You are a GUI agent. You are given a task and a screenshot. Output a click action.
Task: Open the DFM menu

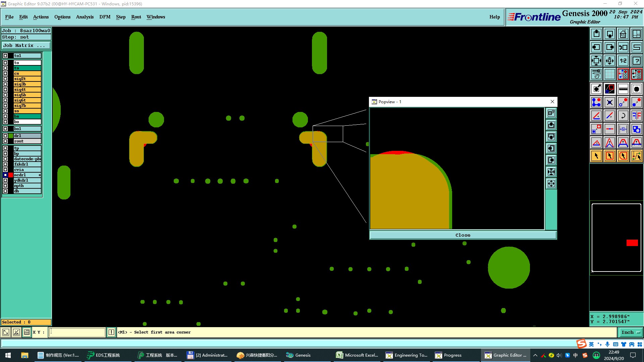coord(105,17)
